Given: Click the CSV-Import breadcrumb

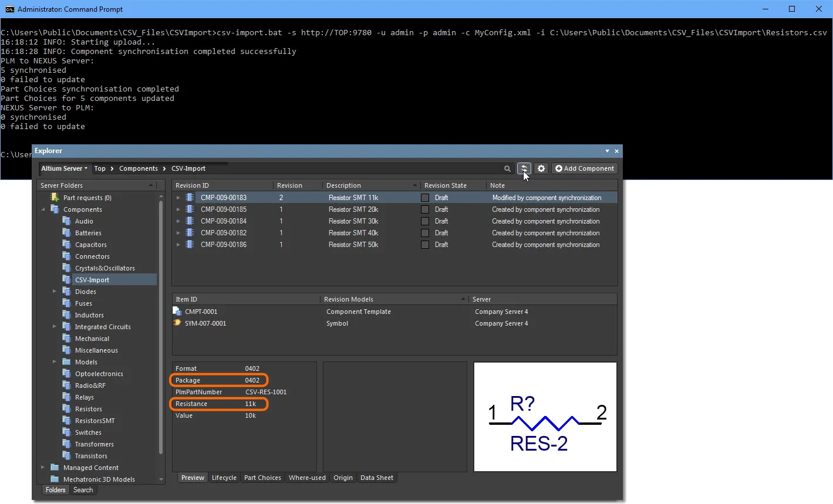Looking at the screenshot, I should coord(188,169).
